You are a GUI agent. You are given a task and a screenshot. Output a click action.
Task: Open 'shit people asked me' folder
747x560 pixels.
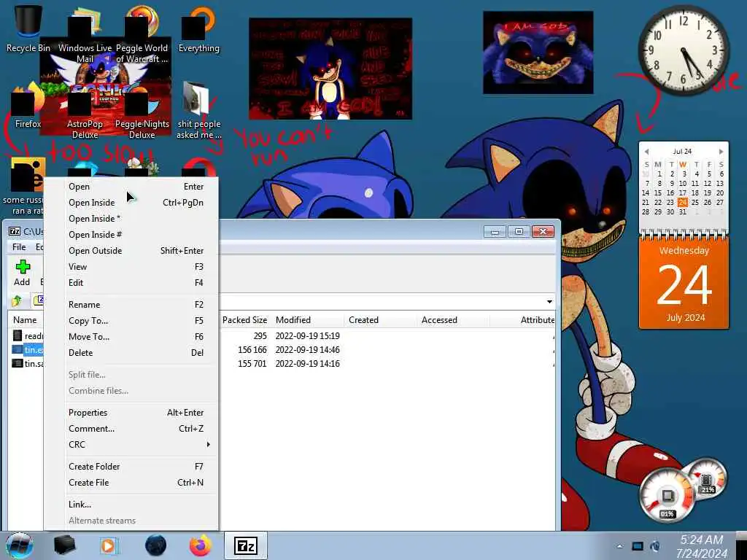pyautogui.click(x=198, y=111)
